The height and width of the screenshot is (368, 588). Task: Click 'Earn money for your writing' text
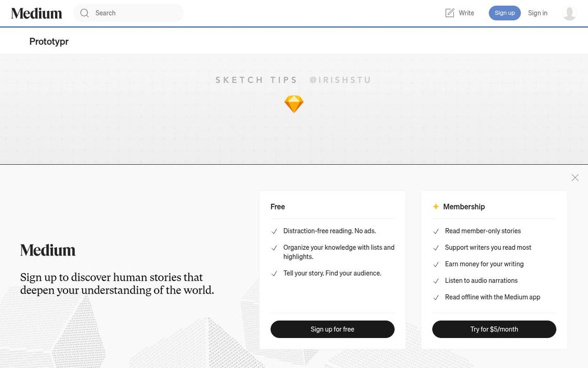coord(484,264)
